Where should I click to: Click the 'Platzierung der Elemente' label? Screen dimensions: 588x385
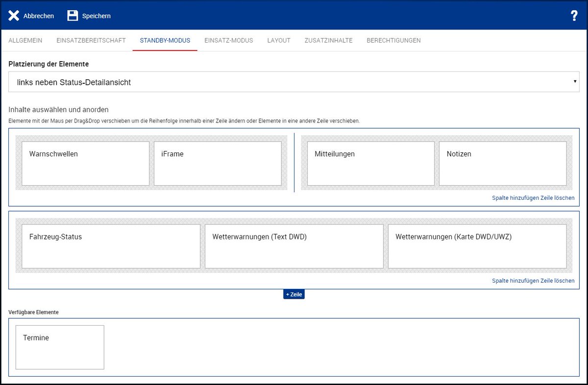tap(49, 64)
